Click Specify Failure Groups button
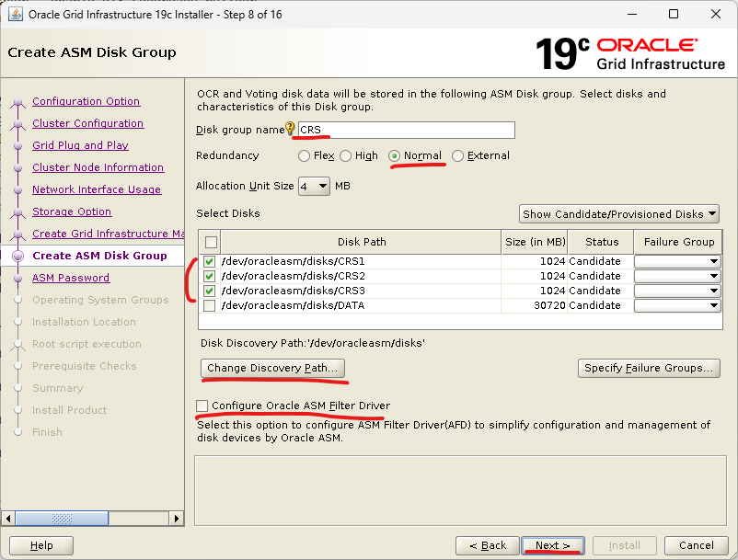This screenshot has width=738, height=560. tap(649, 368)
